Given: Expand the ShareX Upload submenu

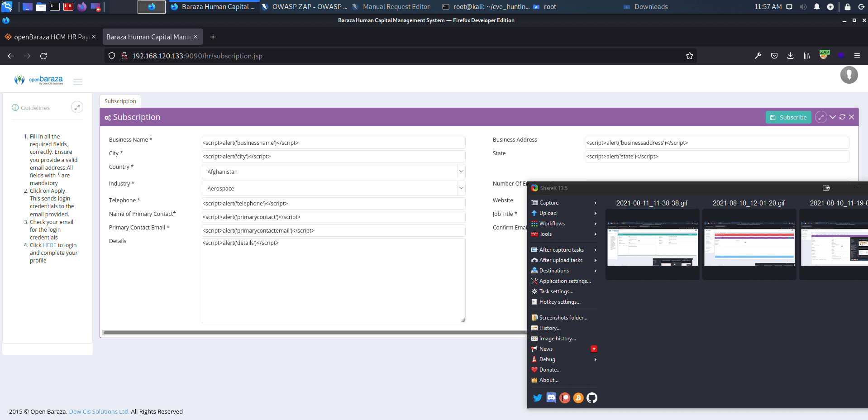Looking at the screenshot, I should (564, 213).
